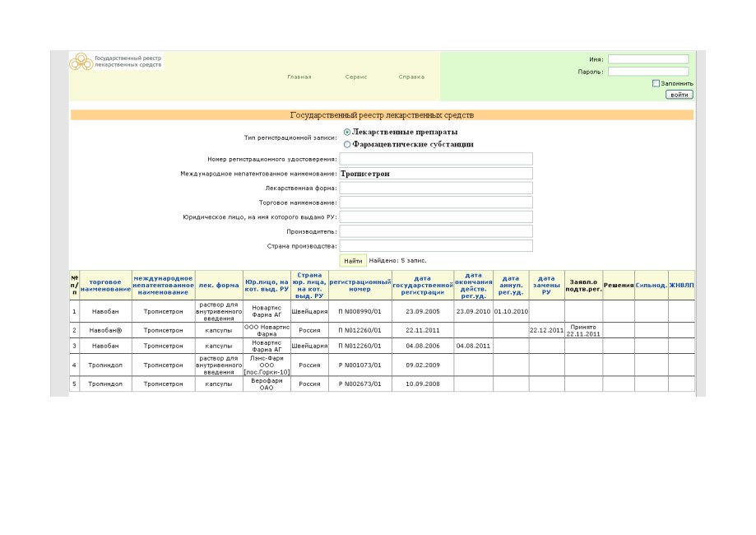The image size is (756, 535).
Task: Sort by дата окончания действ. рег.уд. header
Action: point(474,286)
